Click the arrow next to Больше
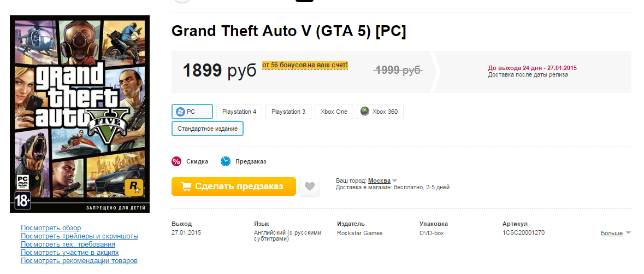 628,234
